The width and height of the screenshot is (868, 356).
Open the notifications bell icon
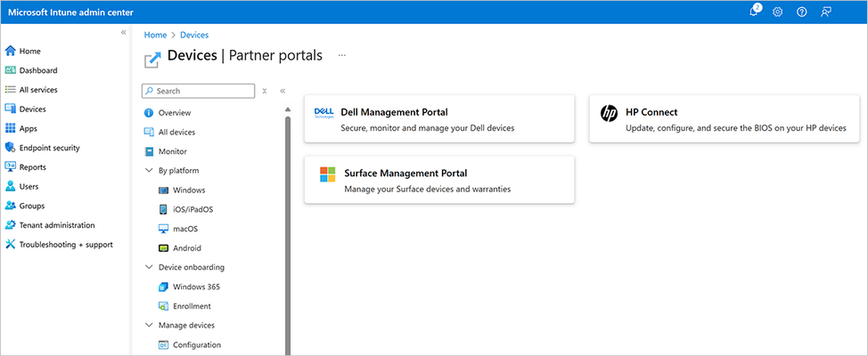(x=753, y=12)
